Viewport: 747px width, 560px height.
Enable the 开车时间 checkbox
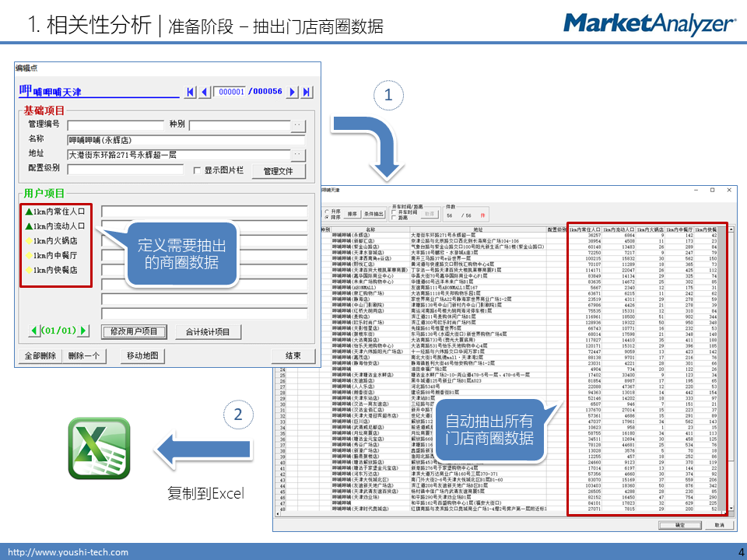[394, 212]
